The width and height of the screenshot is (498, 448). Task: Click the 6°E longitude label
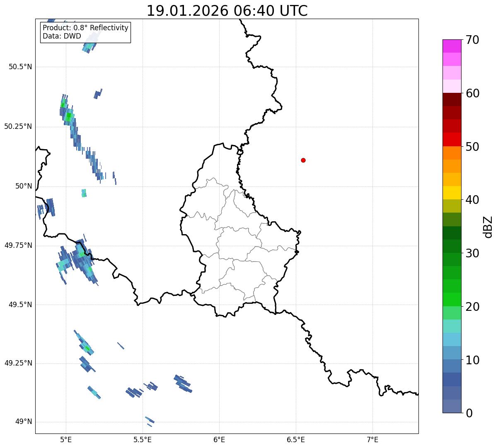tap(219, 439)
